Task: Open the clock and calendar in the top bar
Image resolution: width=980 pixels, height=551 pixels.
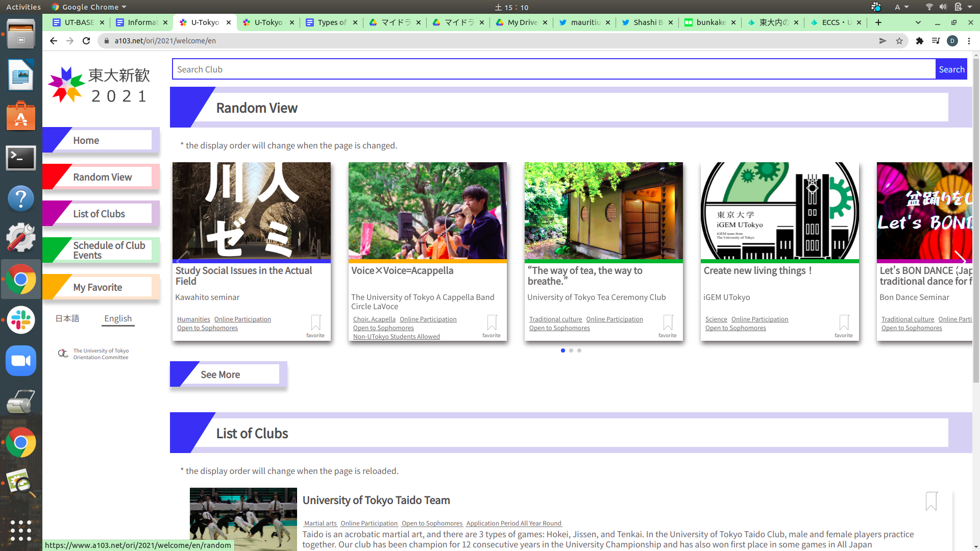Action: (511, 7)
